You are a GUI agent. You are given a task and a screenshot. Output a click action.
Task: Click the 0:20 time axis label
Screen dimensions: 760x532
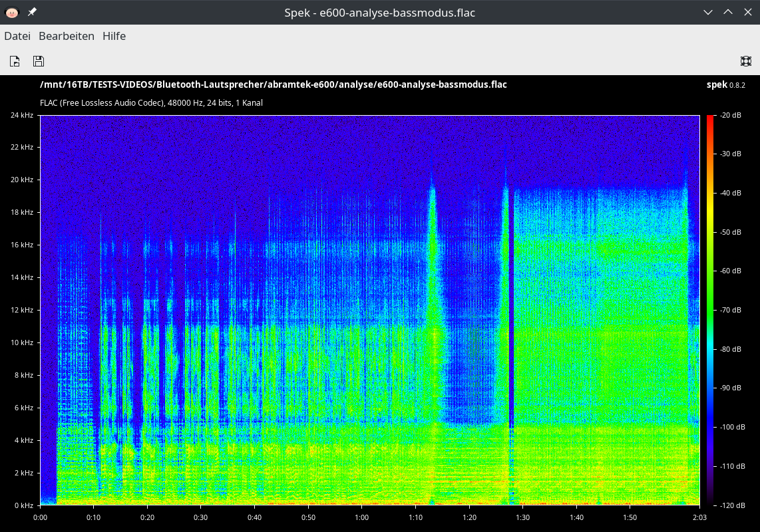(x=147, y=517)
